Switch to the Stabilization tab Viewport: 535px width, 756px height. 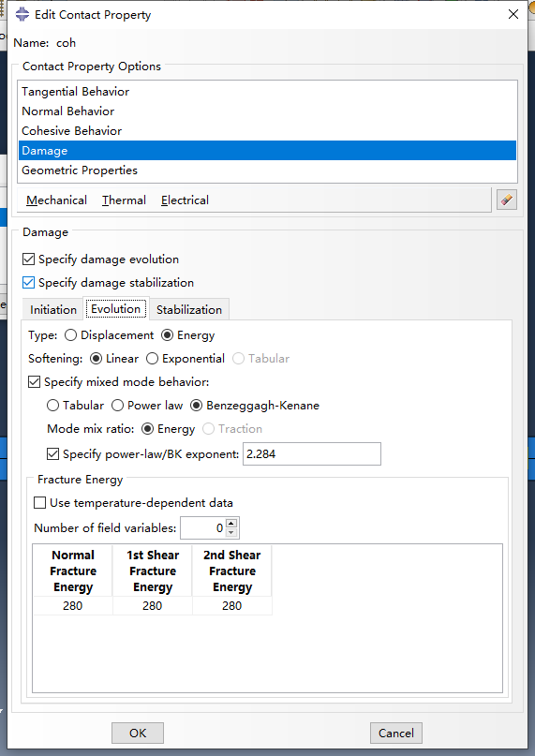pyautogui.click(x=189, y=309)
